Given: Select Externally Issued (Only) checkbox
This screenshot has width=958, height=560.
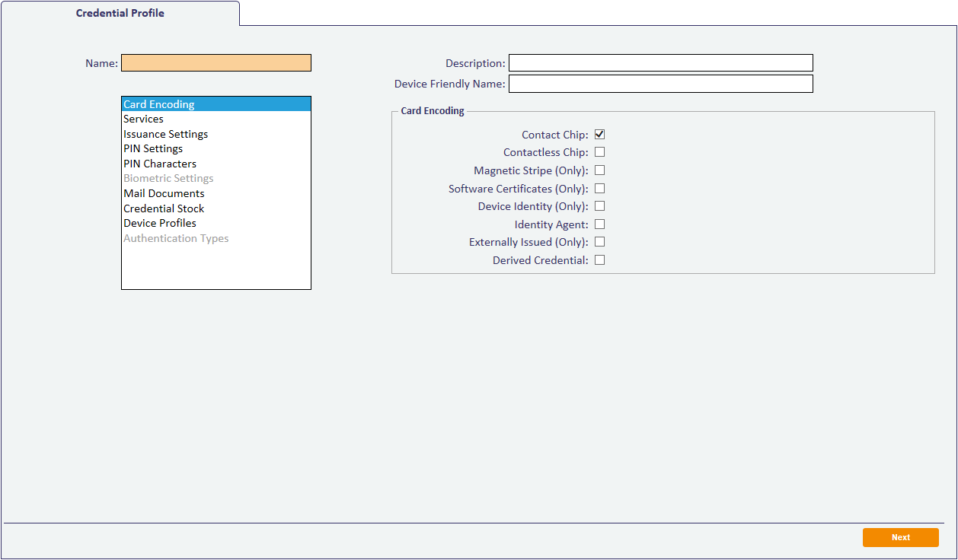Looking at the screenshot, I should 599,242.
